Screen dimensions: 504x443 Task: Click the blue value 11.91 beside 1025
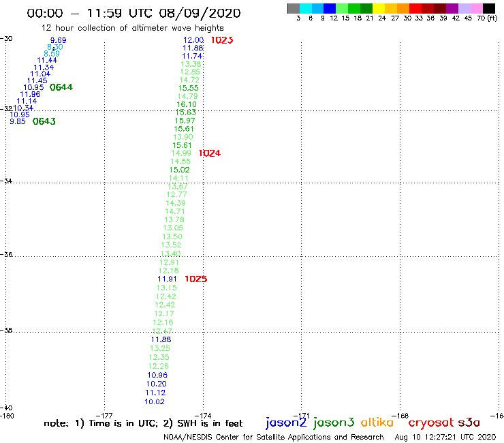coord(167,279)
